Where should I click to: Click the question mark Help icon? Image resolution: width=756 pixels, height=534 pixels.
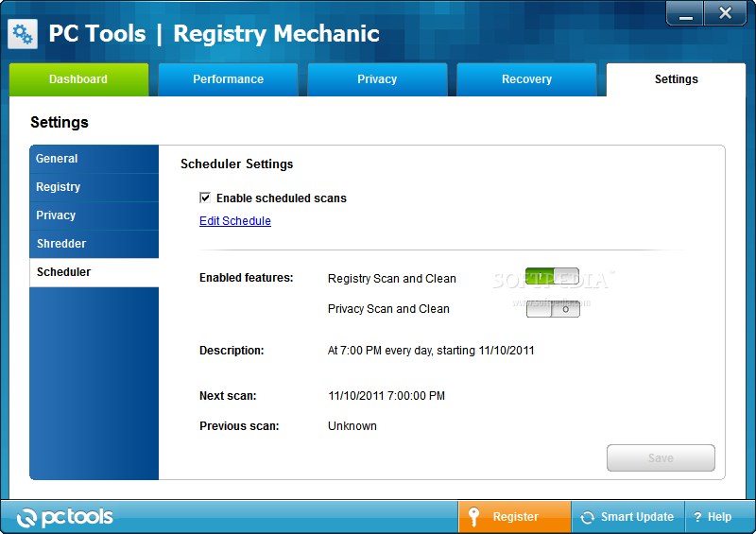[x=697, y=517]
